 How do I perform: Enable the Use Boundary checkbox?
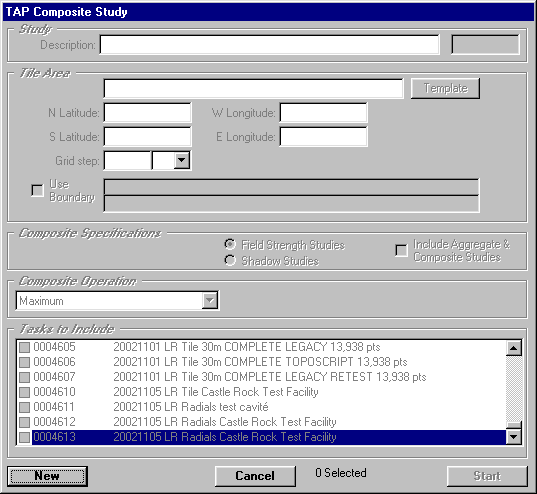pyautogui.click(x=37, y=190)
